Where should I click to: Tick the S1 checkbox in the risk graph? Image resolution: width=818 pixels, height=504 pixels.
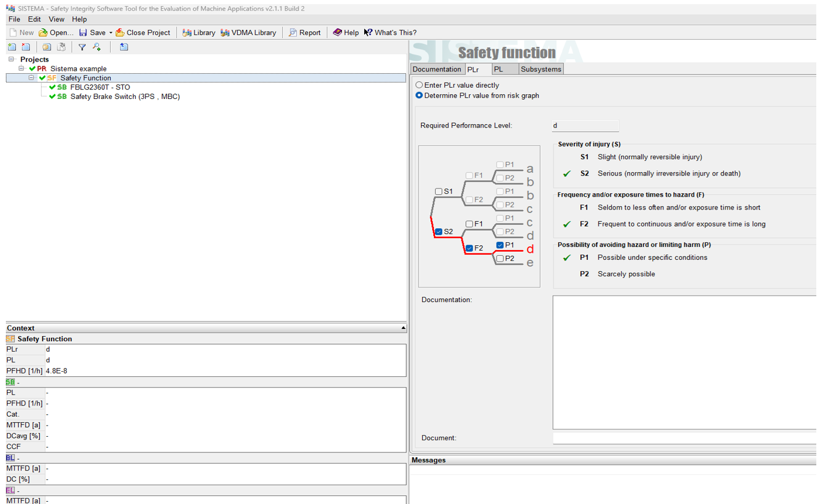coord(439,191)
